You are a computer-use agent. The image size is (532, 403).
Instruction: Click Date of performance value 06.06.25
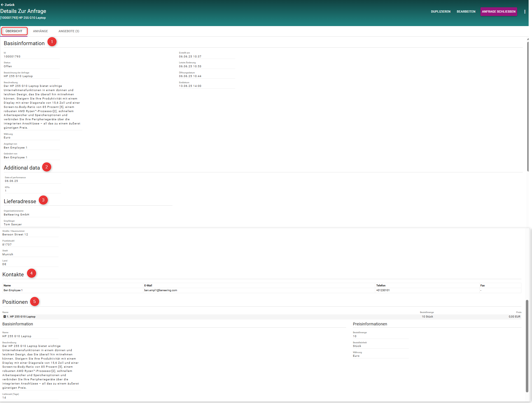(11, 181)
